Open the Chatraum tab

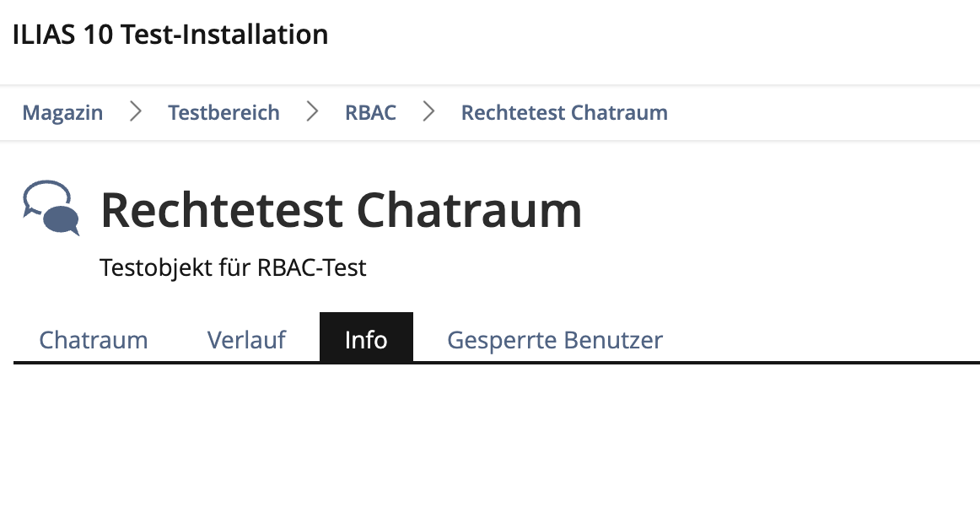click(94, 340)
